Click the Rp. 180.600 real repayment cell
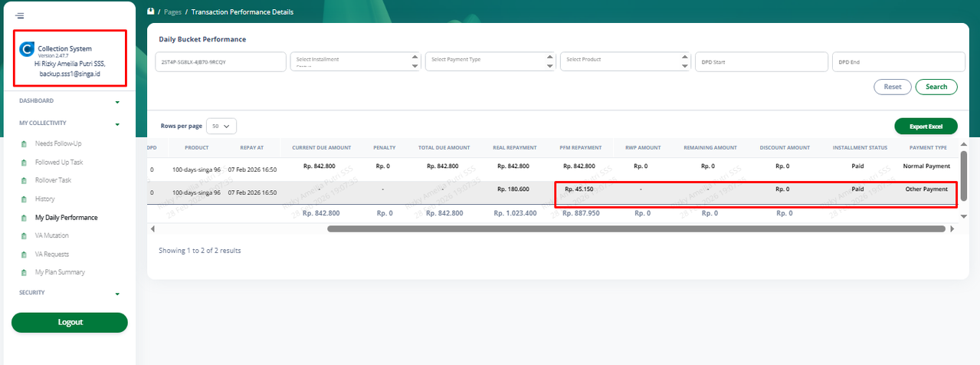 click(513, 189)
